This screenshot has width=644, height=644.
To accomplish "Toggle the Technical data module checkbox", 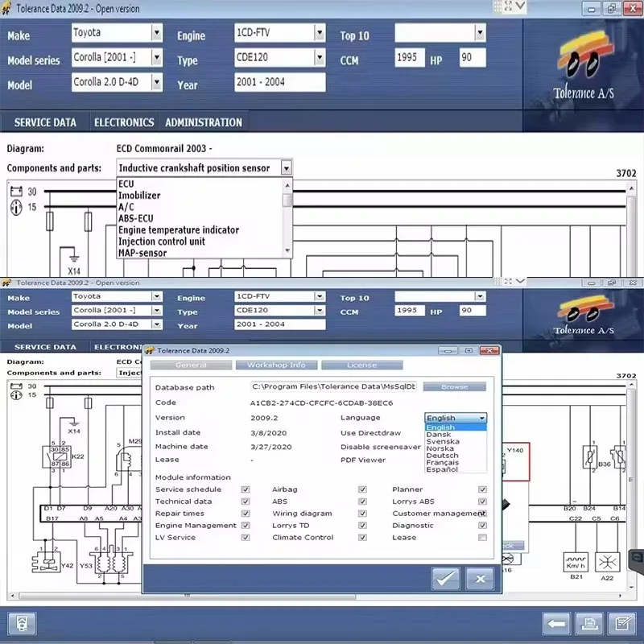I will click(x=246, y=501).
